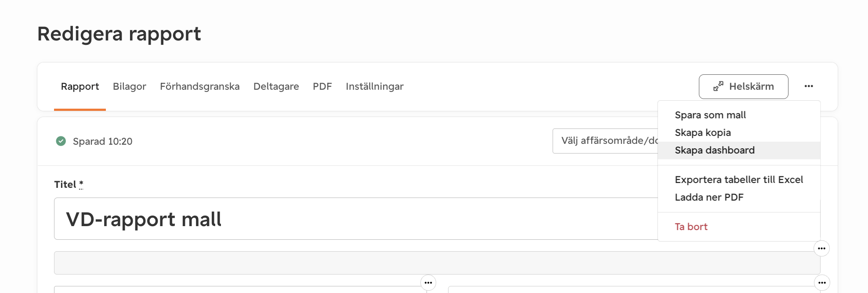Open the Inställningar tab
Screen dimensions: 868x293
tap(375, 87)
